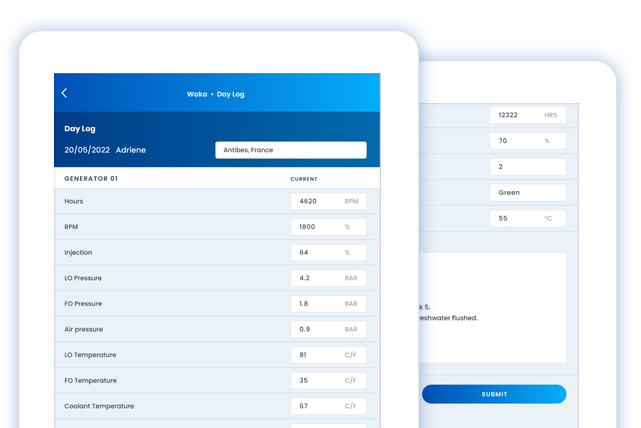
Task: Select the 70 percent field on back tablet
Action: (528, 141)
